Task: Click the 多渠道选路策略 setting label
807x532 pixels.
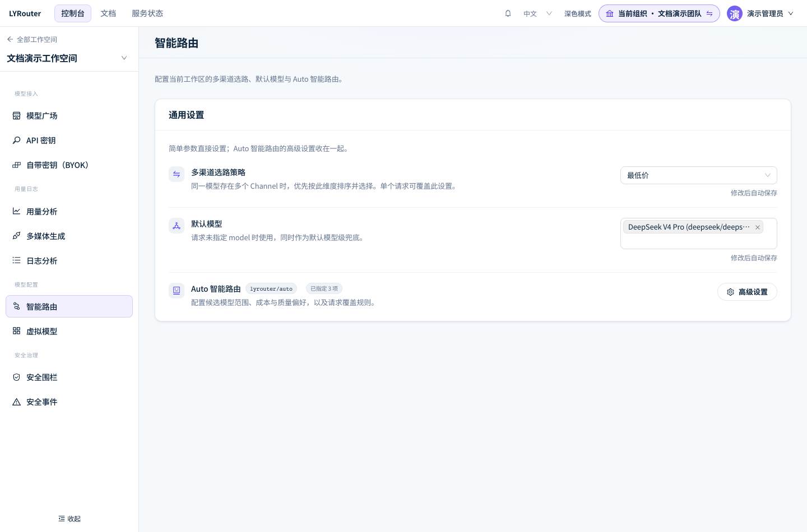Action: pyautogui.click(x=219, y=172)
